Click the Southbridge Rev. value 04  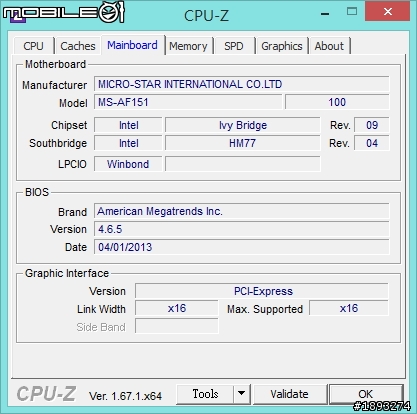coord(372,143)
